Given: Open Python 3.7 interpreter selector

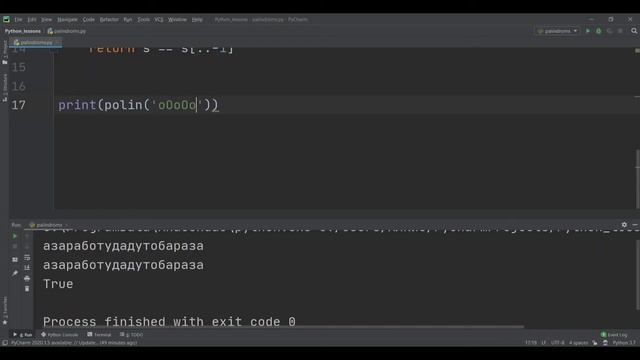Looking at the screenshot, I should 624,343.
